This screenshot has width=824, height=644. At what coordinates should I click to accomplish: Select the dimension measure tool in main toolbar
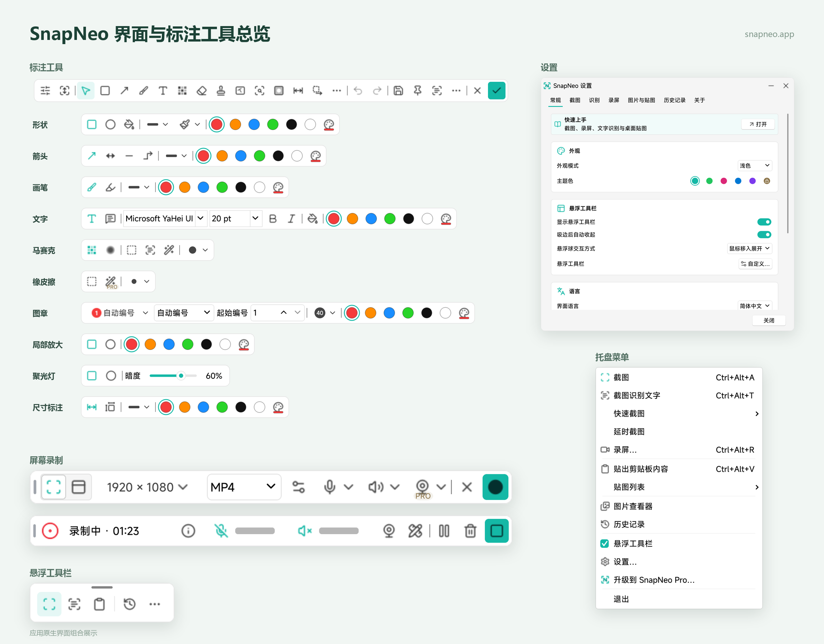[x=298, y=90]
